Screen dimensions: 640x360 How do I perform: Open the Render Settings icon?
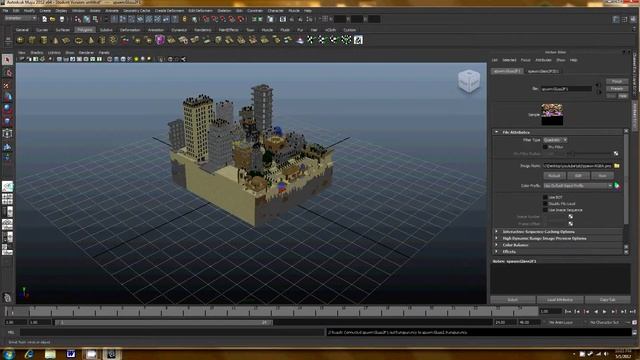[309, 19]
